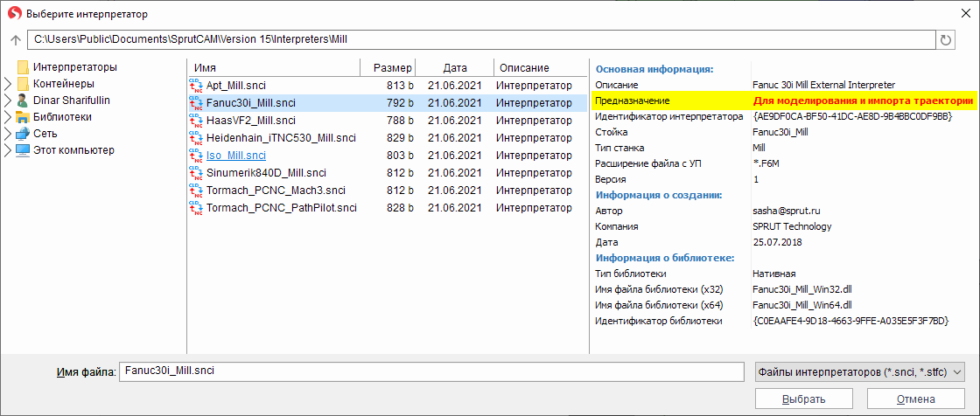Select Сеть in the folder tree

coord(45,133)
